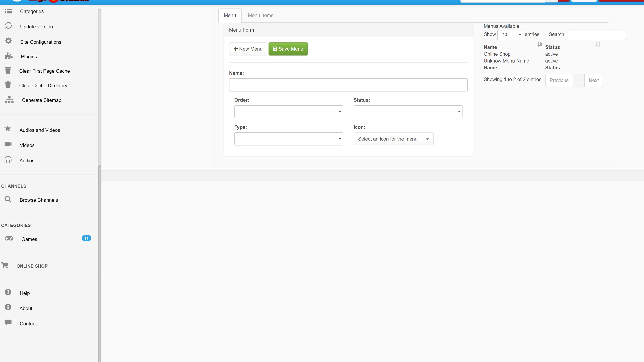Viewport: 644px width, 362px height.
Task: Click the New Menu button
Action: (248, 49)
